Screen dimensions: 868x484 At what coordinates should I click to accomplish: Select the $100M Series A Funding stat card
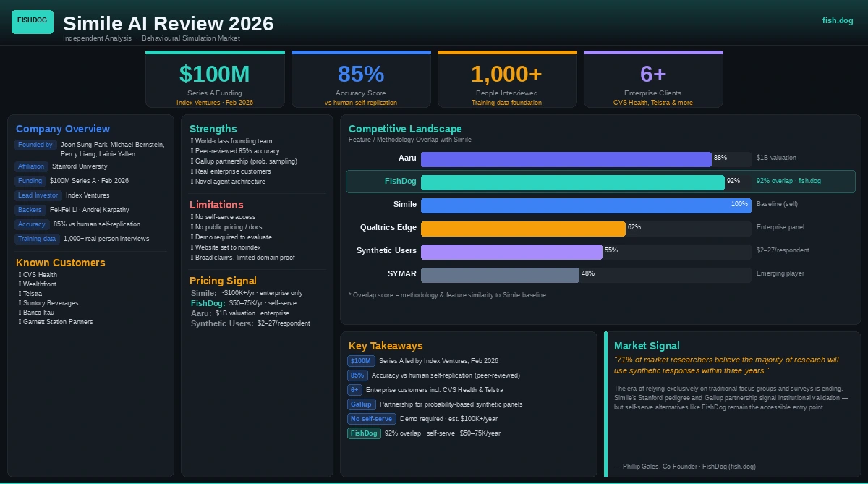(215, 80)
